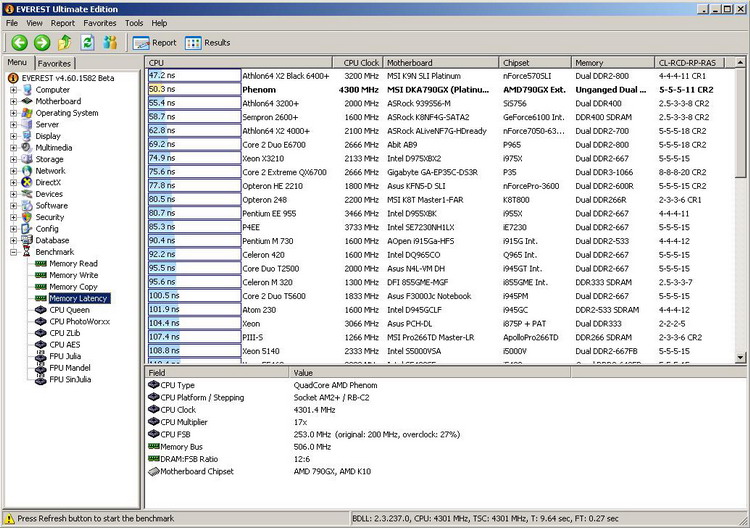This screenshot has height=528, width=750.
Task: Click the green Back arrow icon
Action: tap(20, 43)
